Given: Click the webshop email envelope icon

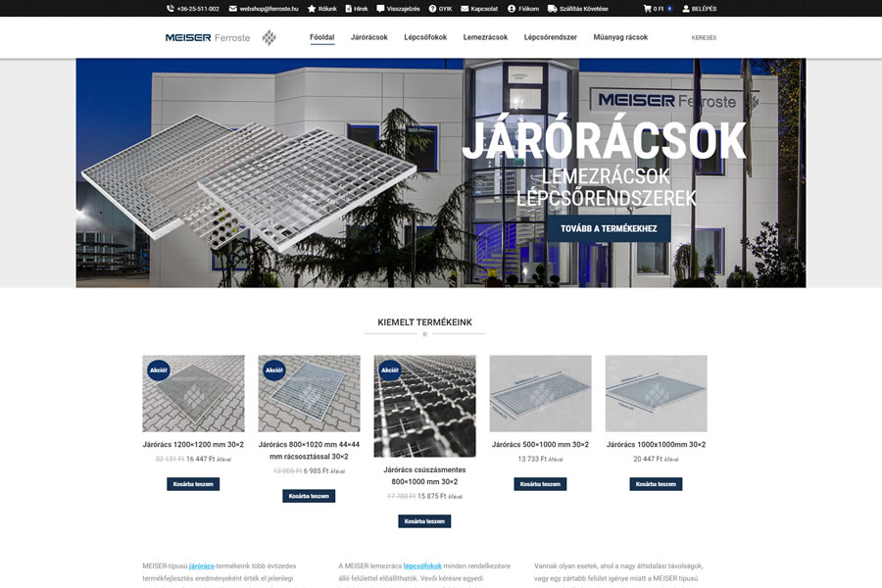Looking at the screenshot, I should pos(233,9).
